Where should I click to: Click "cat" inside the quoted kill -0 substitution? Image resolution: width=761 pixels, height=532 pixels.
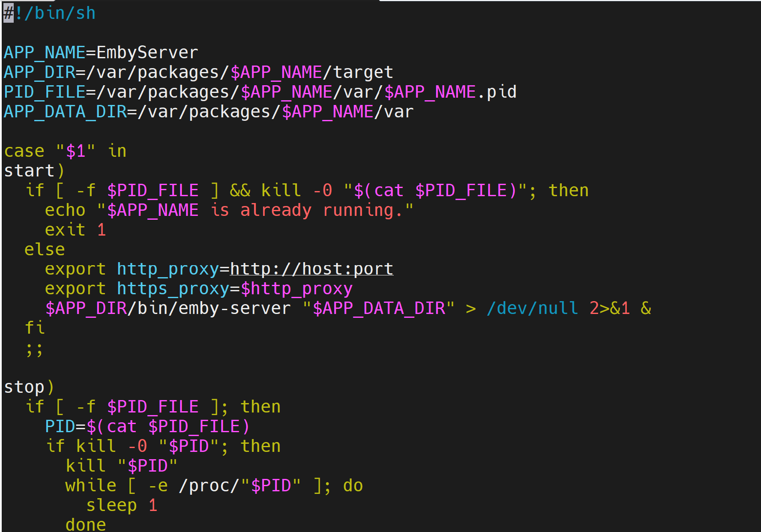click(389, 191)
